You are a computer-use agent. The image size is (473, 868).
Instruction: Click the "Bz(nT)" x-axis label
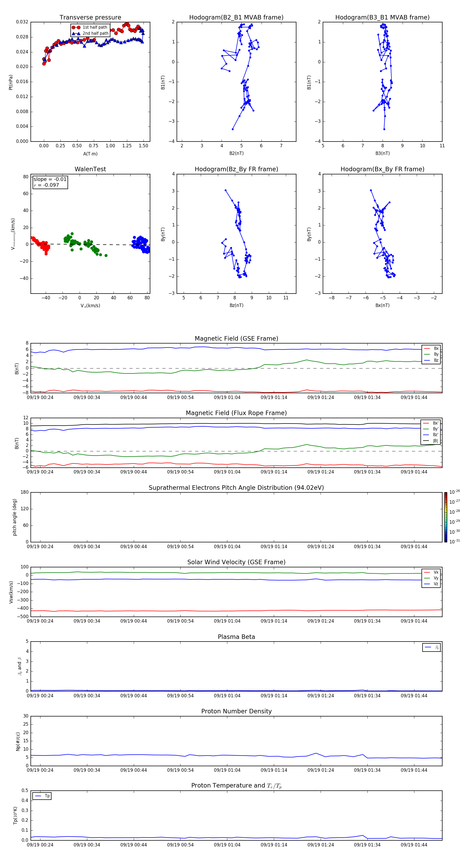click(x=236, y=305)
